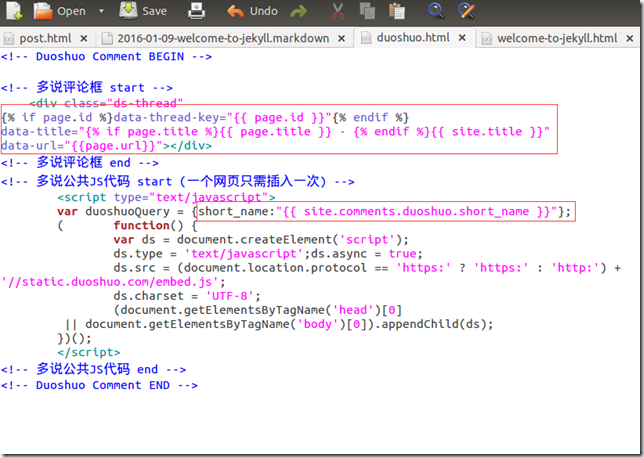
Task: Redo with the green arrow icon
Action: click(x=298, y=12)
